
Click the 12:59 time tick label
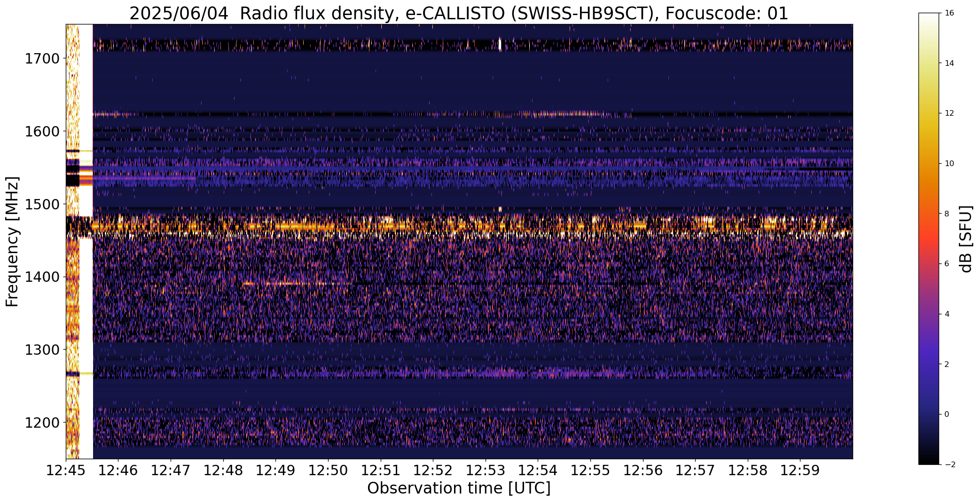(x=800, y=470)
